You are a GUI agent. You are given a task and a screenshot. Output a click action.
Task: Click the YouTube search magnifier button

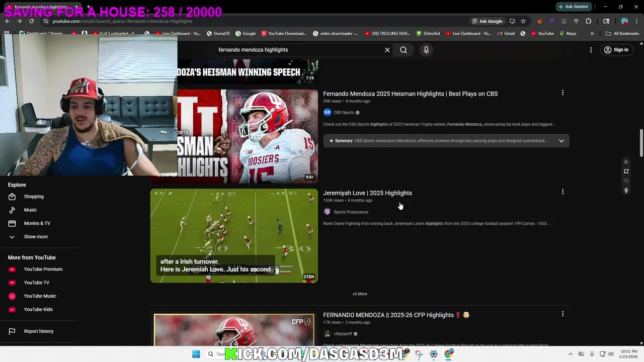tap(404, 50)
